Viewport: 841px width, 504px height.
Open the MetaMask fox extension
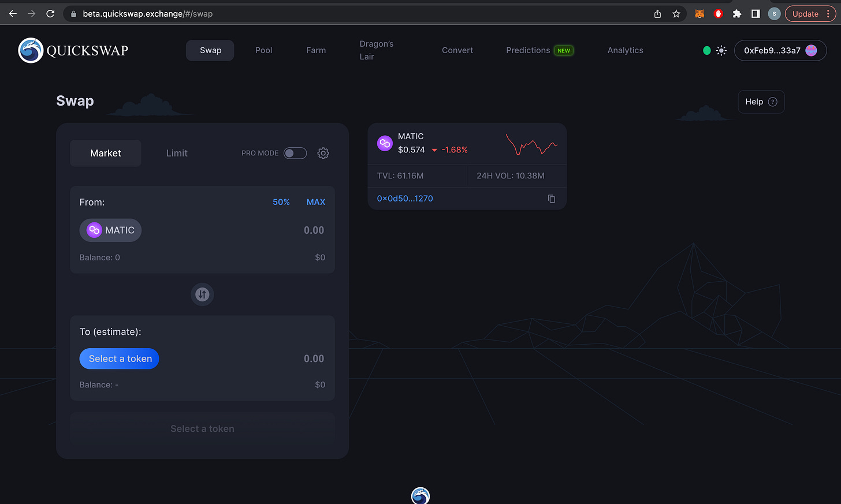click(699, 14)
